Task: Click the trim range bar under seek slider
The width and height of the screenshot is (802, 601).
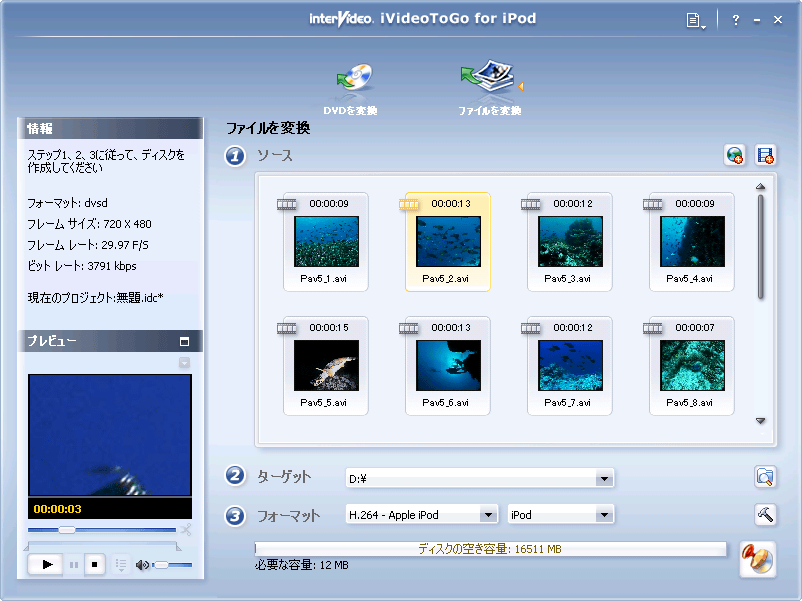Action: tap(102, 546)
